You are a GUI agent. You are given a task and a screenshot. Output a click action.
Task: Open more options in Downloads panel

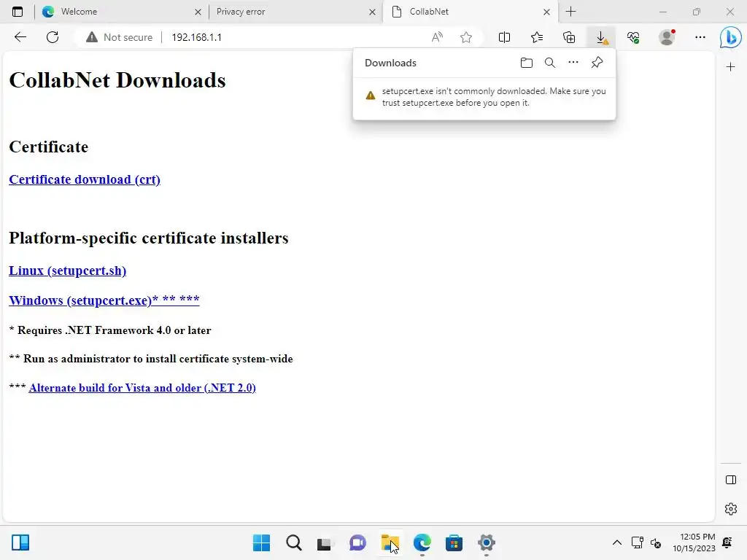point(573,63)
